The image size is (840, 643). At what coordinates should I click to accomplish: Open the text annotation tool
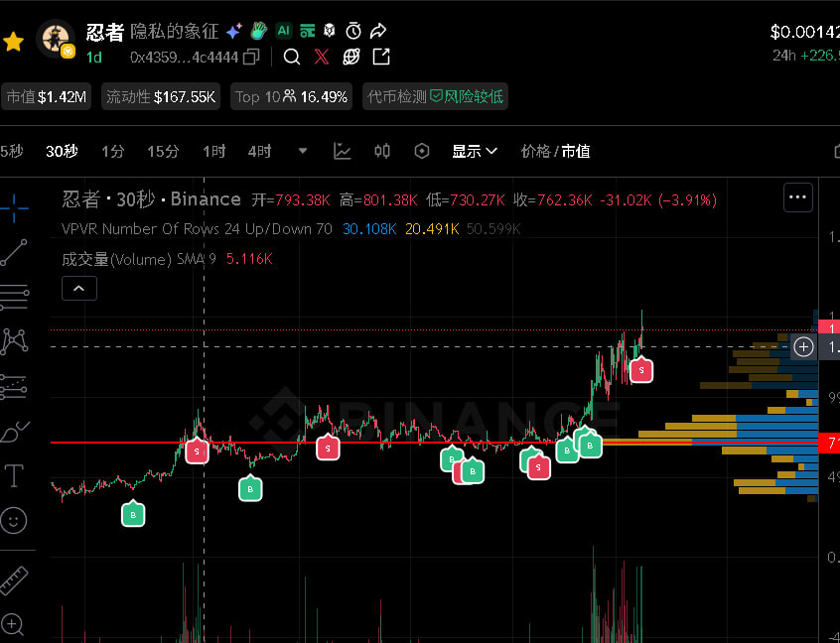click(14, 476)
